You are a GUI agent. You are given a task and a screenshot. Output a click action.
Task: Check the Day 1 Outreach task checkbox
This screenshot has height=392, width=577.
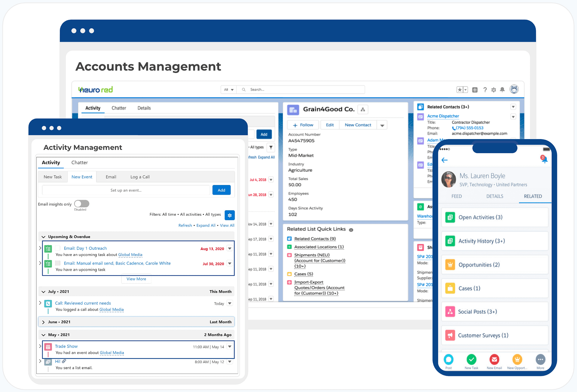57,248
